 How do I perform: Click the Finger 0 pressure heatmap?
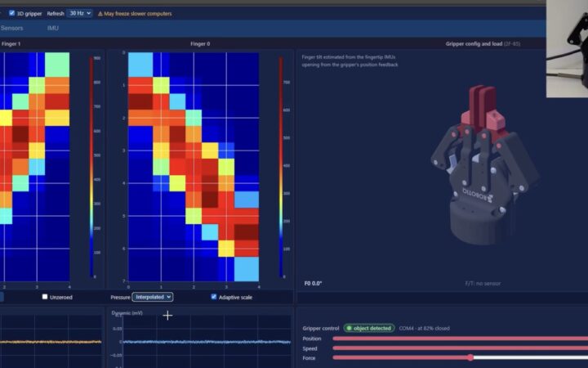[x=194, y=167]
